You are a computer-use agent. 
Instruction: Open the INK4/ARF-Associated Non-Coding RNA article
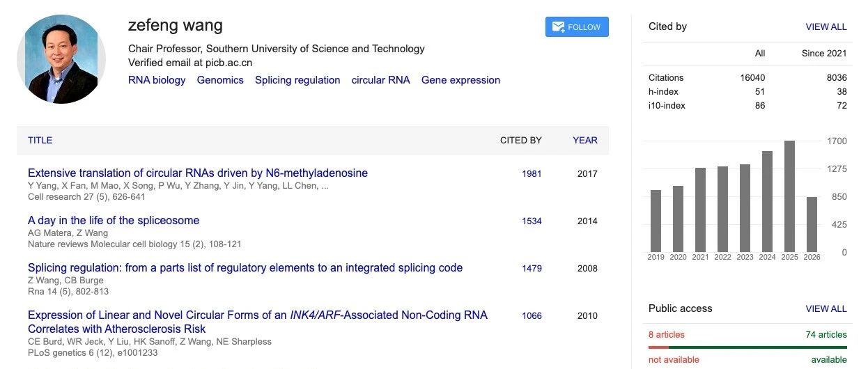[258, 322]
